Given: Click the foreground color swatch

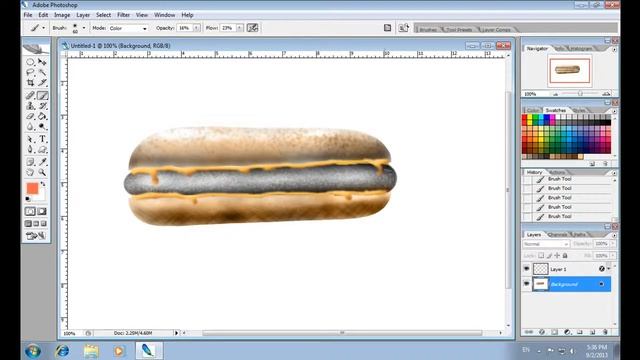Looking at the screenshot, I should [32, 188].
